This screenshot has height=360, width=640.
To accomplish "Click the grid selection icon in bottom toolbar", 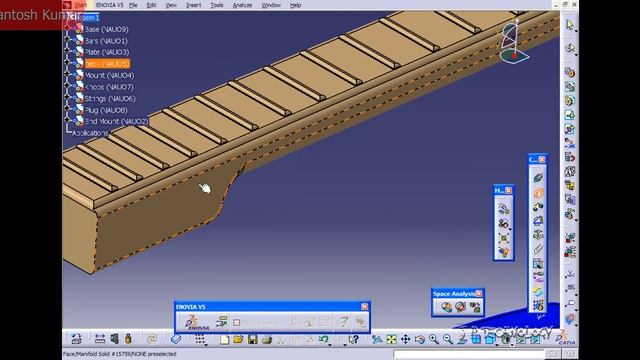I will pos(200,339).
